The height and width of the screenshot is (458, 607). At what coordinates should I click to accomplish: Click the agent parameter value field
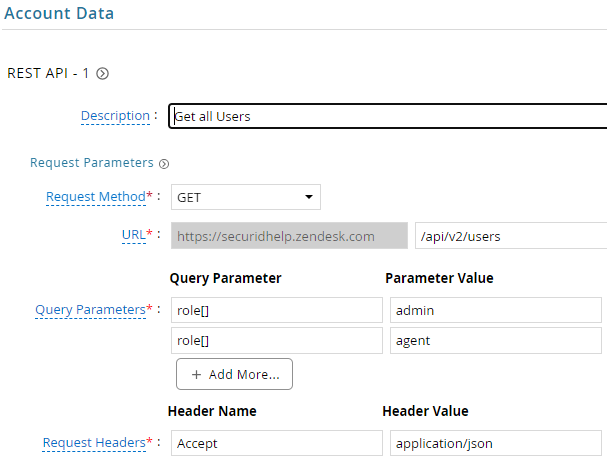point(496,340)
